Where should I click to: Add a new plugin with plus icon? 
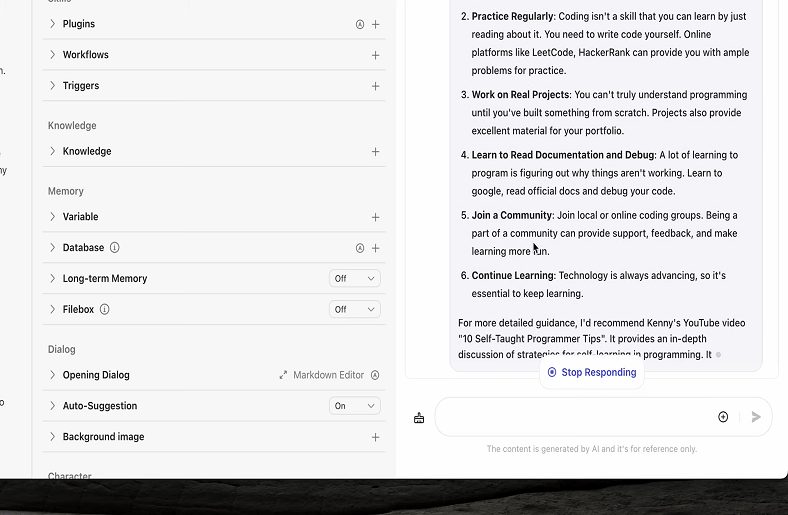click(x=375, y=24)
